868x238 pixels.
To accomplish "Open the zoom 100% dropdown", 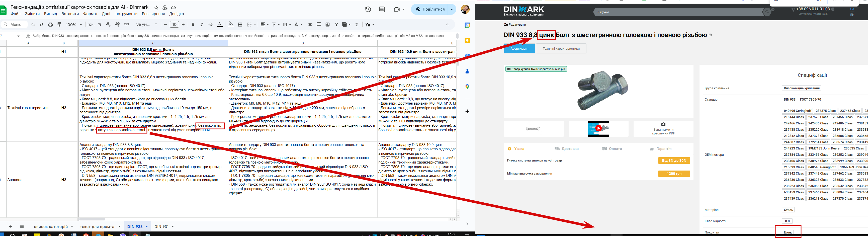I will click(74, 25).
